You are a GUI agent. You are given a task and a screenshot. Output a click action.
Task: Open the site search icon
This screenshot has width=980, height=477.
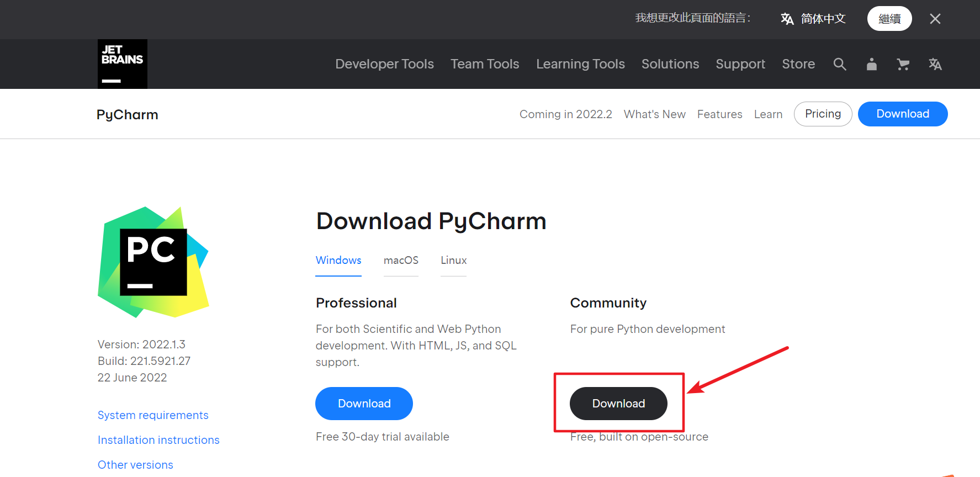(840, 64)
